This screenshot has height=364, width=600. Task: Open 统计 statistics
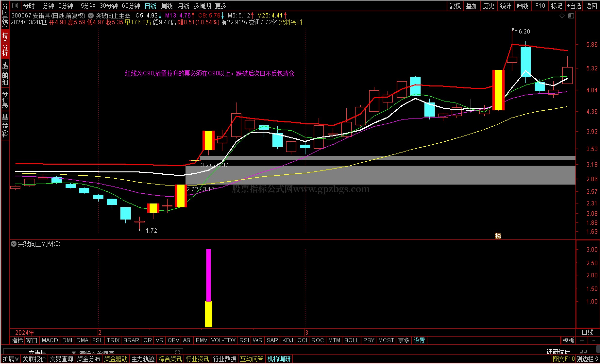pos(506,6)
